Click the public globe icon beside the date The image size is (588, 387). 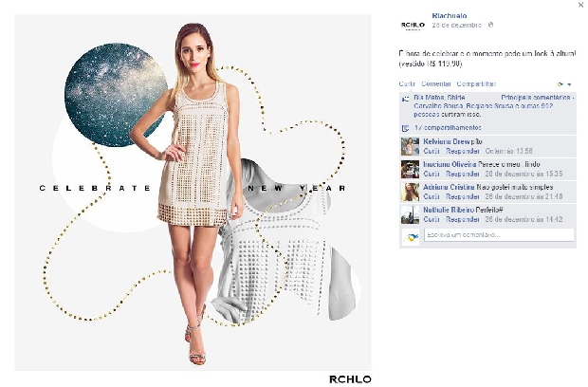(490, 25)
